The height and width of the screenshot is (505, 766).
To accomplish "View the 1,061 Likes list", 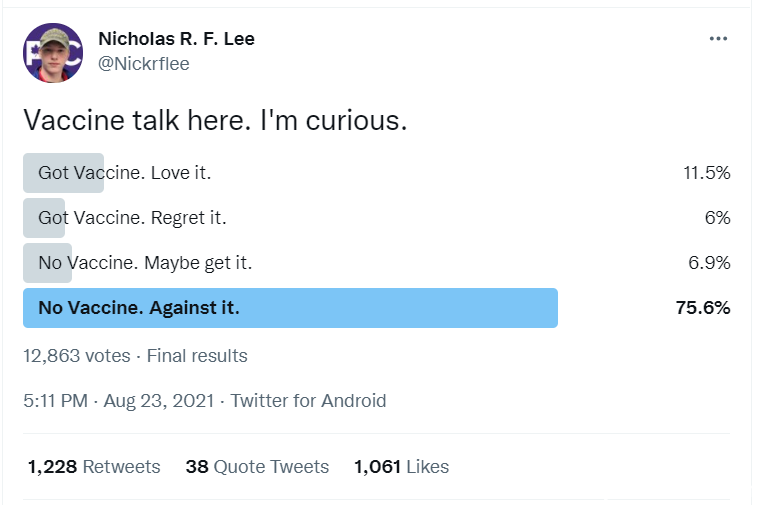I will pos(401,467).
